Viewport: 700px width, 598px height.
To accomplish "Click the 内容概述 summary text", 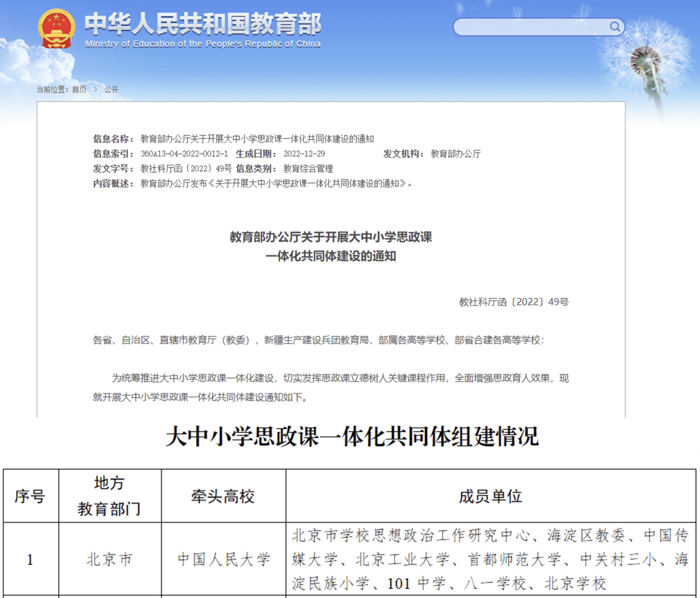I will (276, 183).
